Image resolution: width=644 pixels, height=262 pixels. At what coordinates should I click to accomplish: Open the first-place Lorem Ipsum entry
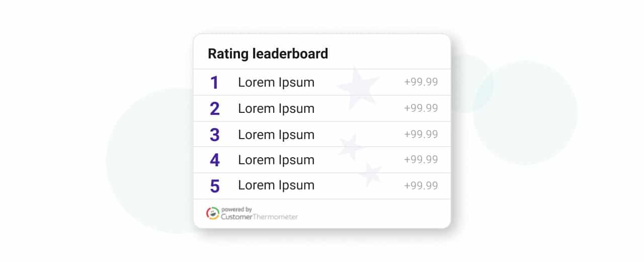[276, 83]
